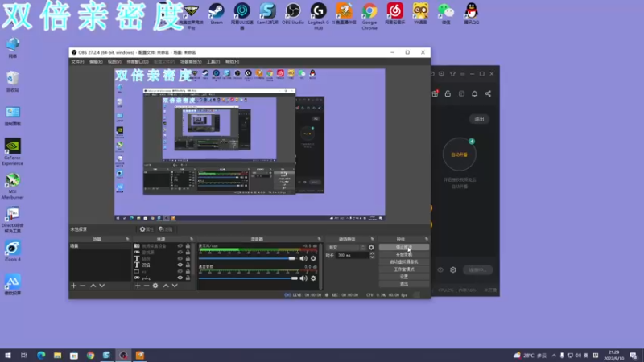Open the 视图(V) menu in OBS
The image size is (644, 362).
click(x=114, y=62)
